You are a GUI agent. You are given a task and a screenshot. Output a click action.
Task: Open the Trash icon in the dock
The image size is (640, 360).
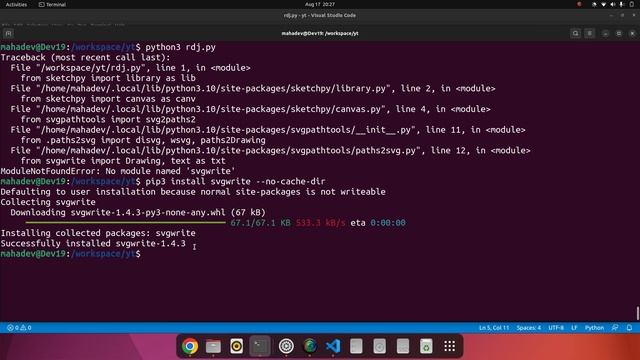pyautogui.click(x=426, y=346)
